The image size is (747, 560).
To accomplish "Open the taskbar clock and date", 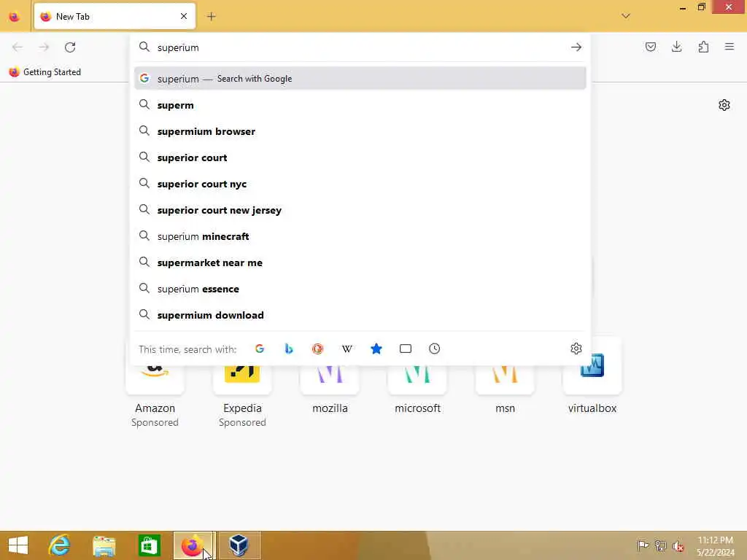I will [x=715, y=545].
